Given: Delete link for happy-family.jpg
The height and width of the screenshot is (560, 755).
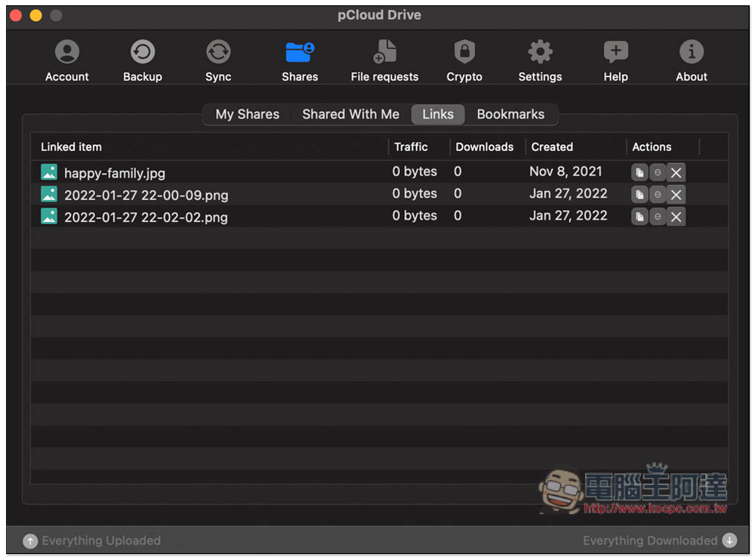Looking at the screenshot, I should click(676, 172).
